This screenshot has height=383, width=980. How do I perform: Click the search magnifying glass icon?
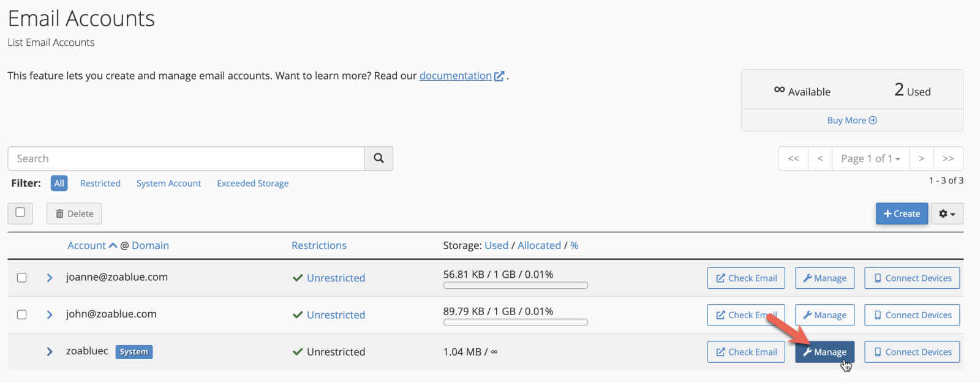[x=379, y=158]
